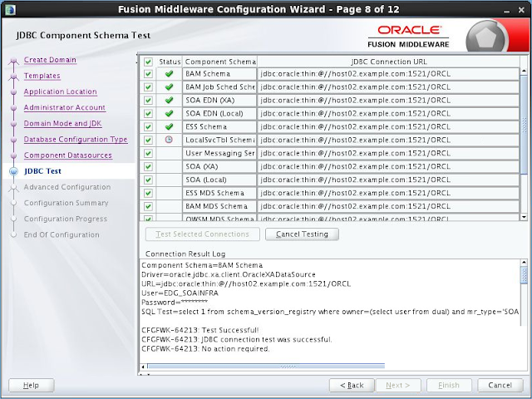Select the User Messaging Service name cell

pyautogui.click(x=219, y=153)
